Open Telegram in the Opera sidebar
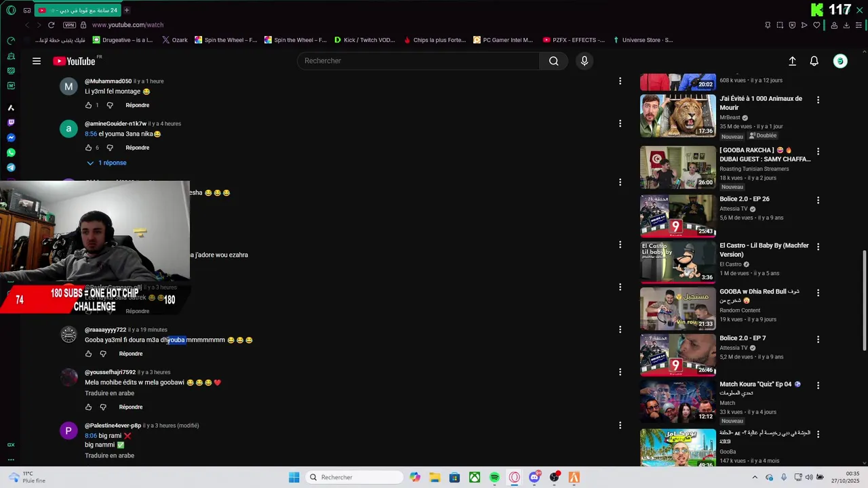The width and height of the screenshot is (868, 488). tap(11, 167)
